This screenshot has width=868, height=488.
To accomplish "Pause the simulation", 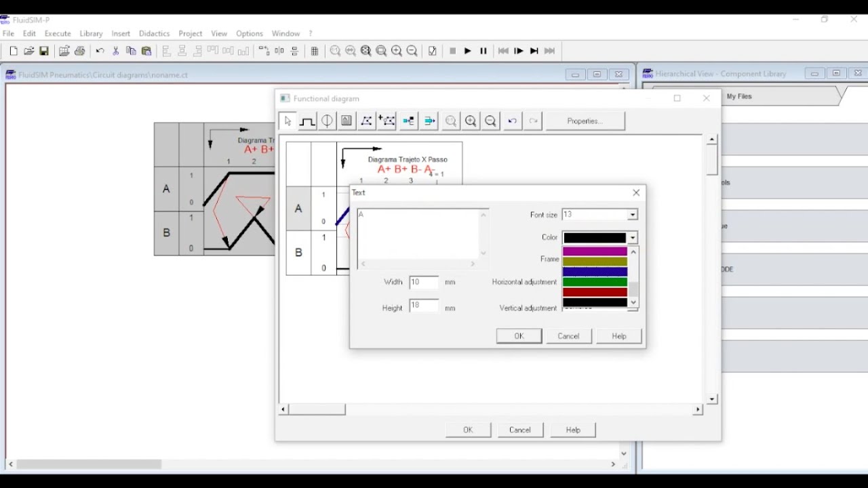I will pyautogui.click(x=484, y=51).
